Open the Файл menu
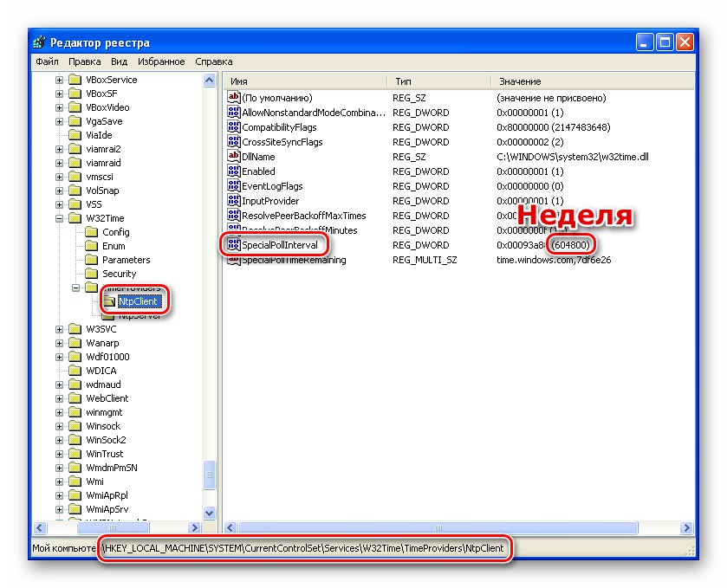This screenshot has height=588, width=727. point(47,61)
